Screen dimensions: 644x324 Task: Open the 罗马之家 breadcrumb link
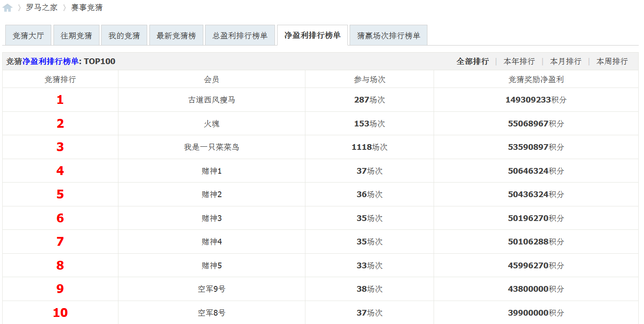[42, 8]
